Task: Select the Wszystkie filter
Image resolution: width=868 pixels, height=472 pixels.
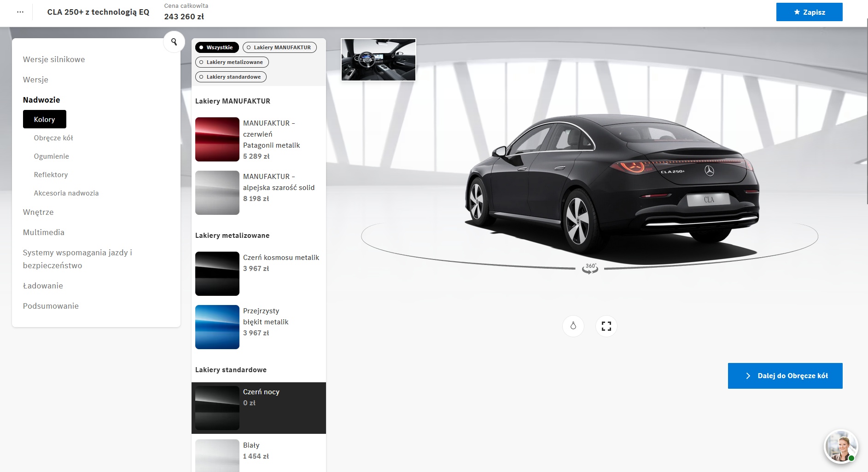Action: [217, 47]
